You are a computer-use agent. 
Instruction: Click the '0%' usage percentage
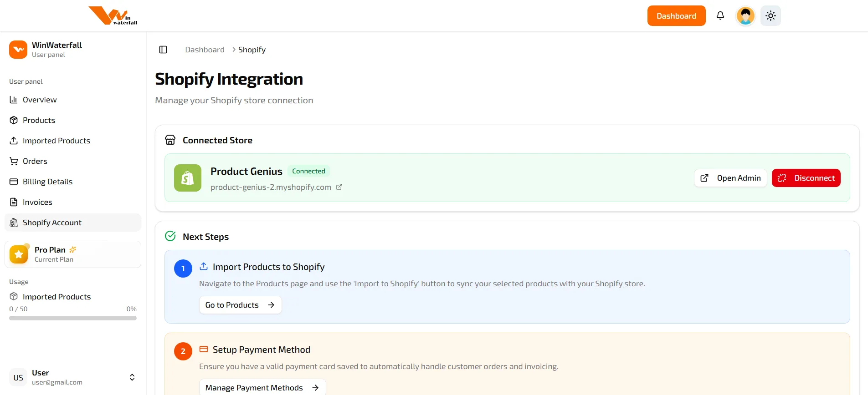[131, 309]
